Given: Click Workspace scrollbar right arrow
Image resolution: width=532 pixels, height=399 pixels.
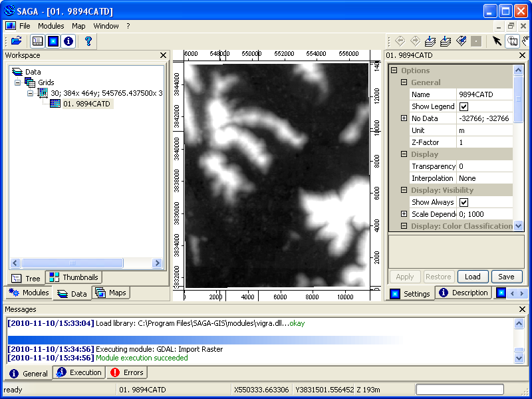Looking at the screenshot, I should pos(157,263).
